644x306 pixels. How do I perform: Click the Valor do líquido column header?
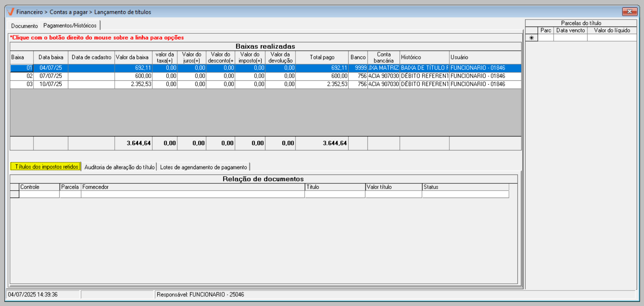pos(612,30)
